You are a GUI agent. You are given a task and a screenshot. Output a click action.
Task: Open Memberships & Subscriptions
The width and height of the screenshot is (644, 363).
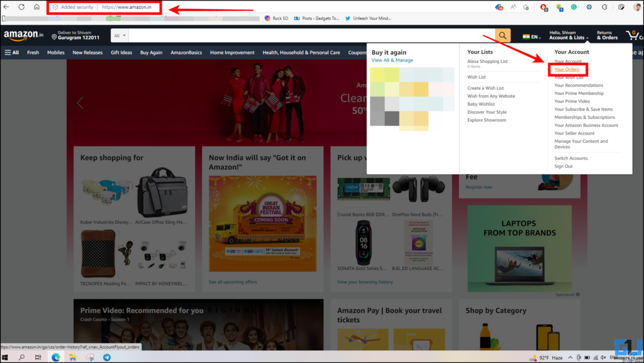(x=585, y=118)
